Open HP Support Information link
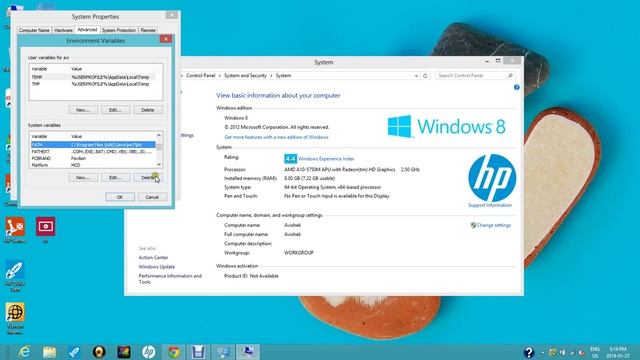The height and width of the screenshot is (360, 640). pyautogui.click(x=490, y=205)
